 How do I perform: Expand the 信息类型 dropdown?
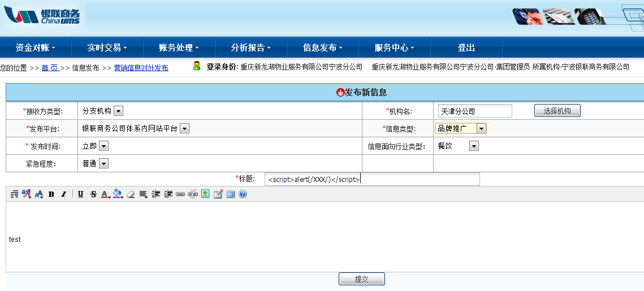481,128
